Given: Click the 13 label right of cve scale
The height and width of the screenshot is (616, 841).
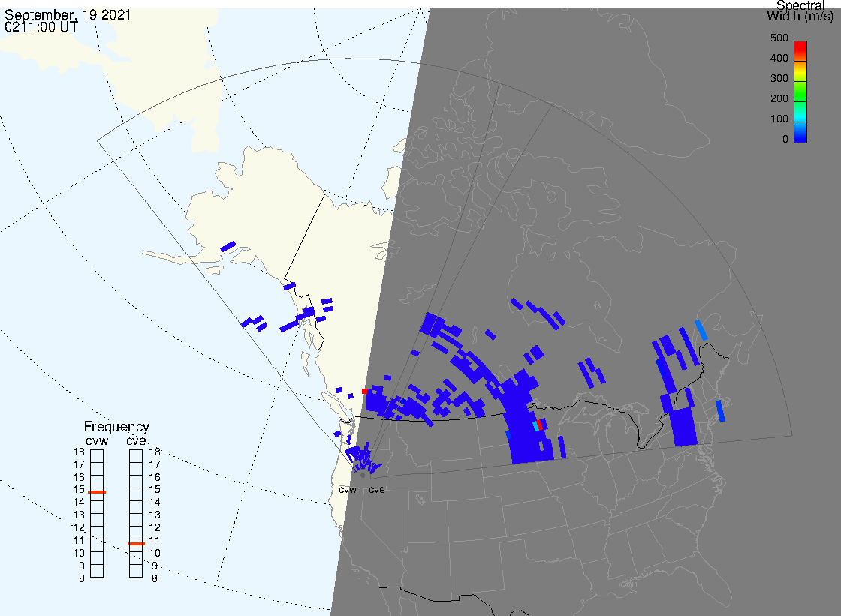Looking at the screenshot, I should pos(155,515).
